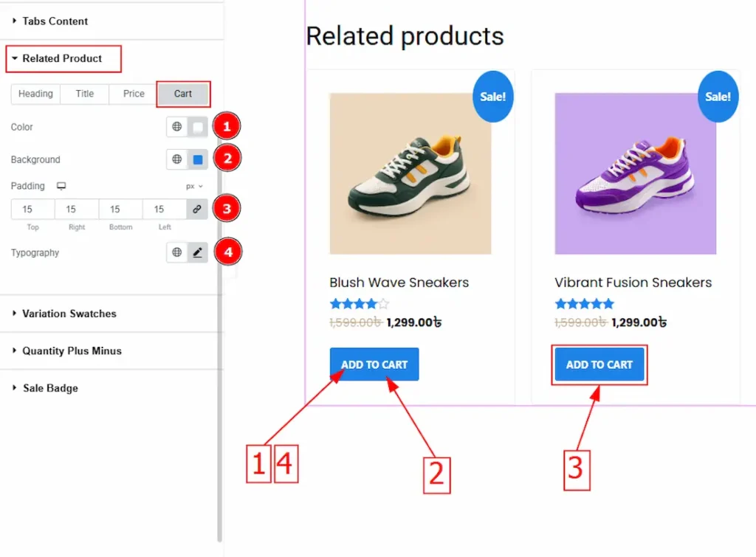Expand the Variation Swatches section

coord(69,314)
